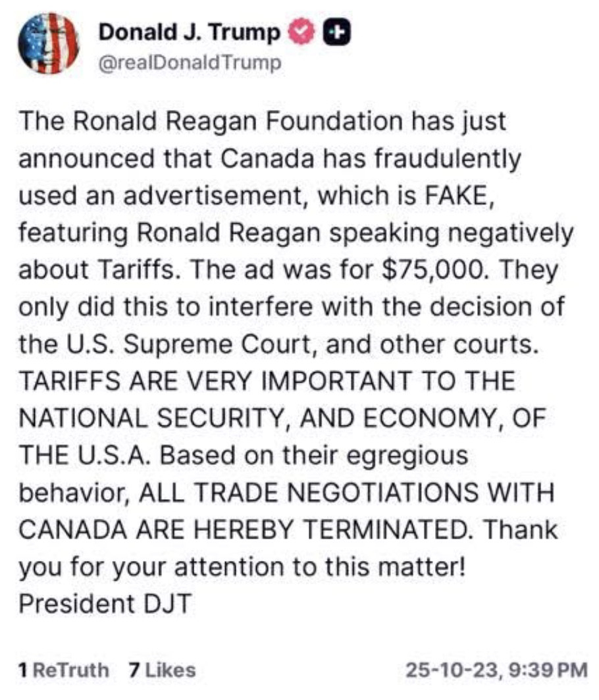This screenshot has width=599, height=700.
Task: Click the @realDonaldTrump handle
Action: [x=190, y=63]
